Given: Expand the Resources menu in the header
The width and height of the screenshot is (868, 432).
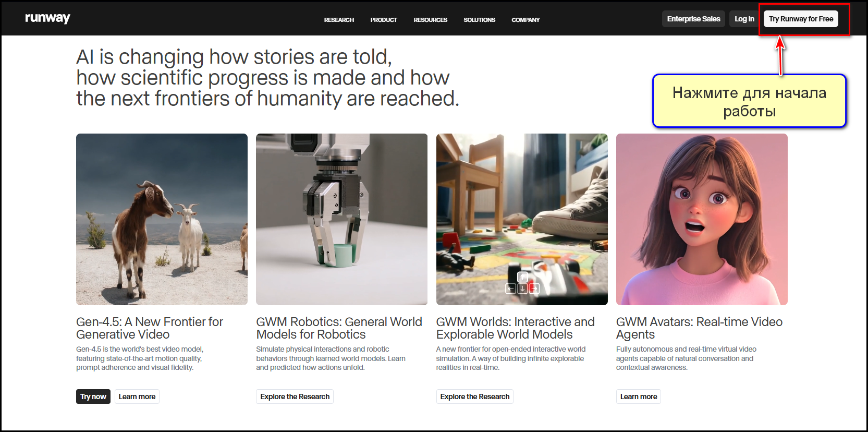Looking at the screenshot, I should [x=430, y=20].
